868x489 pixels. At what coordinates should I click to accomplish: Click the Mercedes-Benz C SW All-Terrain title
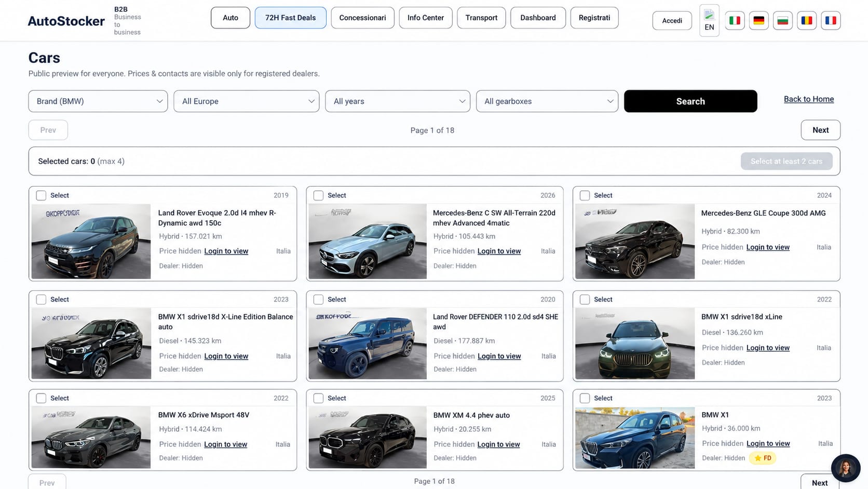(494, 218)
